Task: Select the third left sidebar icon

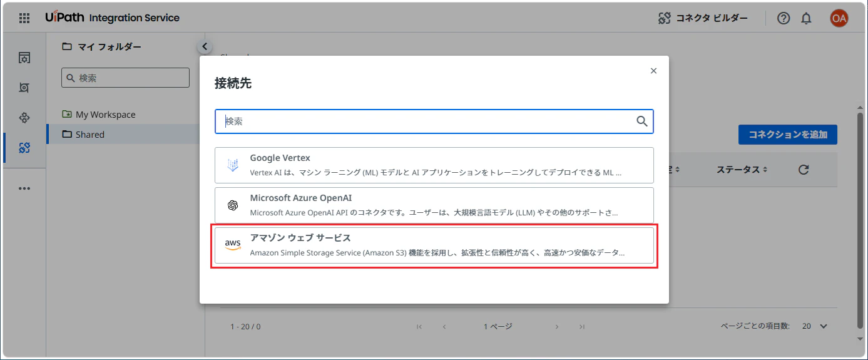Action: [24, 118]
